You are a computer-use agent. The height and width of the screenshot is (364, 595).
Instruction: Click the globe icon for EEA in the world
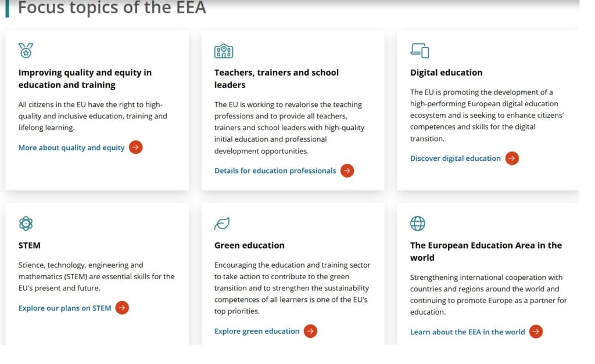tap(418, 224)
